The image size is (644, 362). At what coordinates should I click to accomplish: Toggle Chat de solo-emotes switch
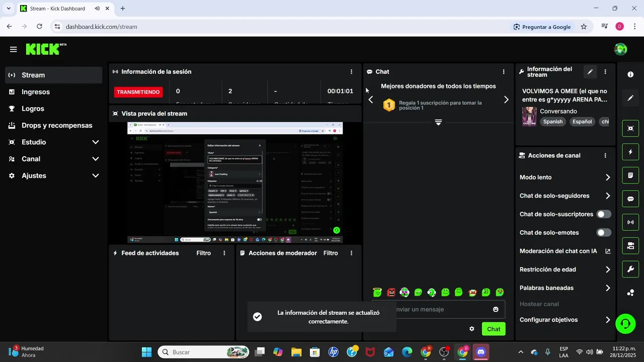tap(604, 233)
